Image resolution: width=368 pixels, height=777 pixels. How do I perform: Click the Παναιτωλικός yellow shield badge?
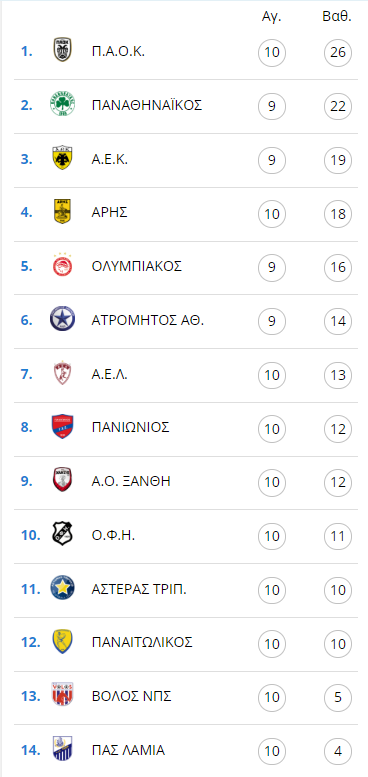pos(63,642)
